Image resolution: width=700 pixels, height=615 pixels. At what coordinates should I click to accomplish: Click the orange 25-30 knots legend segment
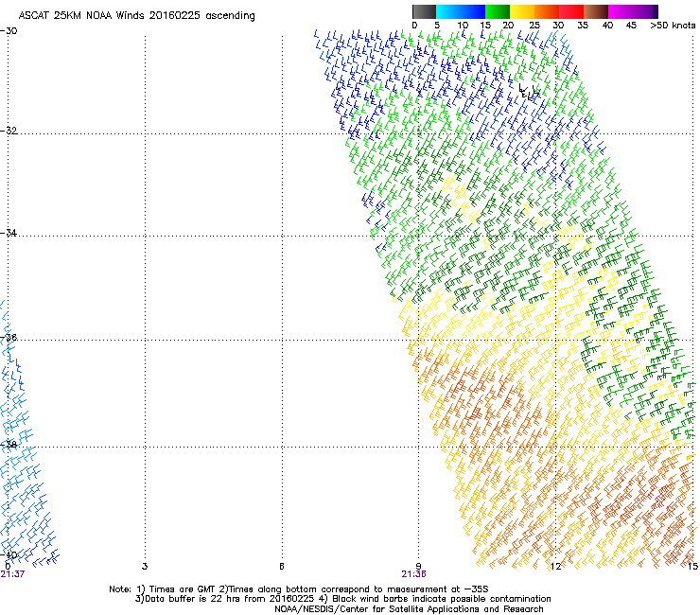click(547, 11)
